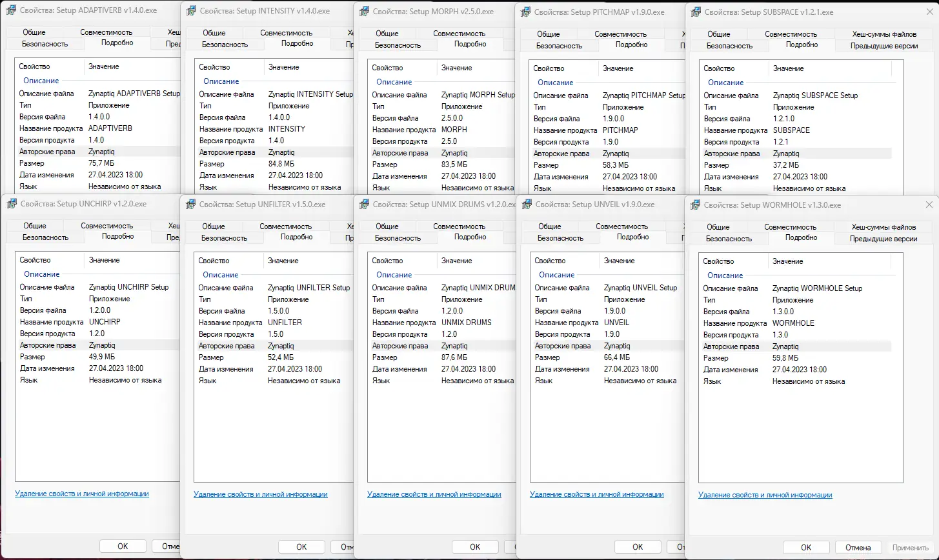Open Безопасность tab in UNMIX DRUMS window
This screenshot has width=939, height=560.
point(398,238)
